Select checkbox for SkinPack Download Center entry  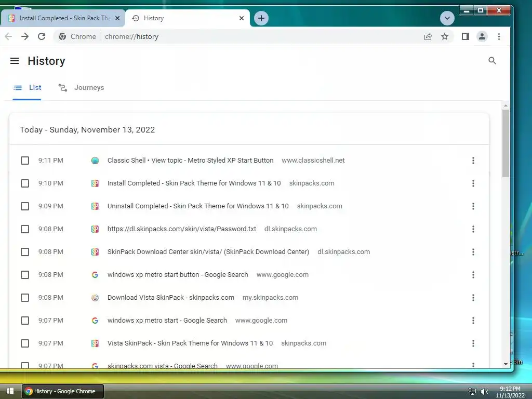25,252
